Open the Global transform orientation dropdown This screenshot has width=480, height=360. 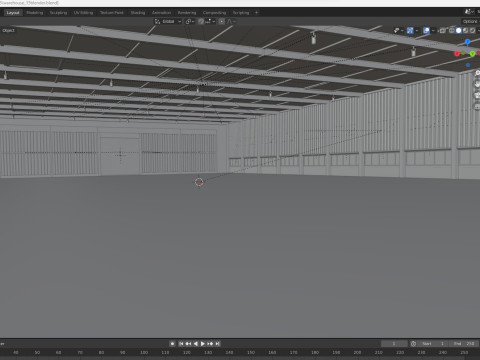(x=168, y=21)
